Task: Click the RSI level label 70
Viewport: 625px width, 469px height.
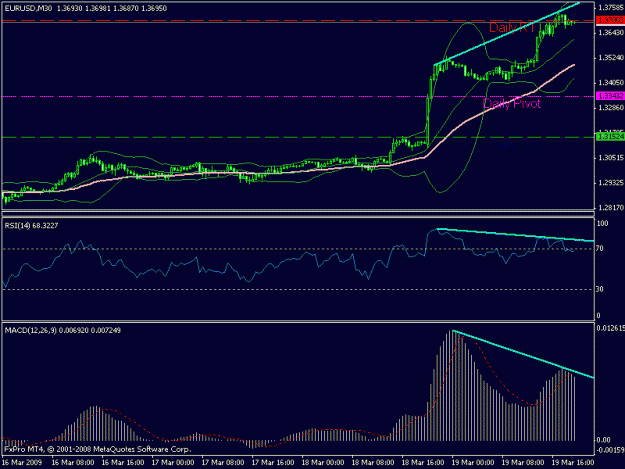Action: coord(599,249)
